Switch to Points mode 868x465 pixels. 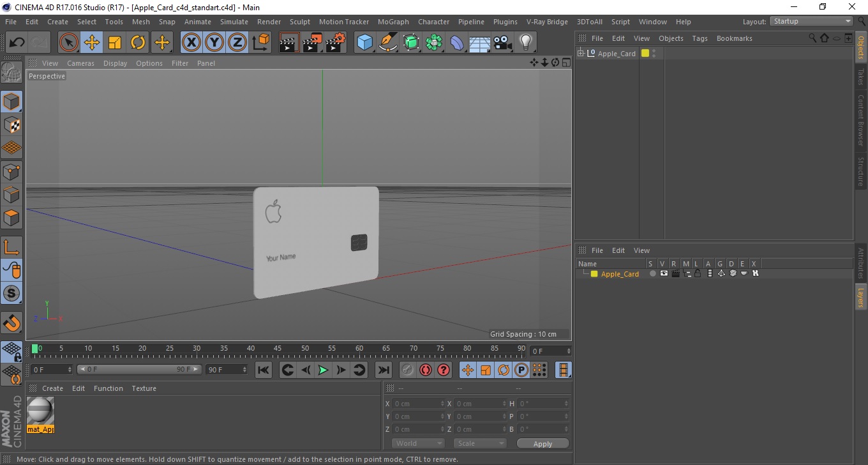(x=11, y=171)
